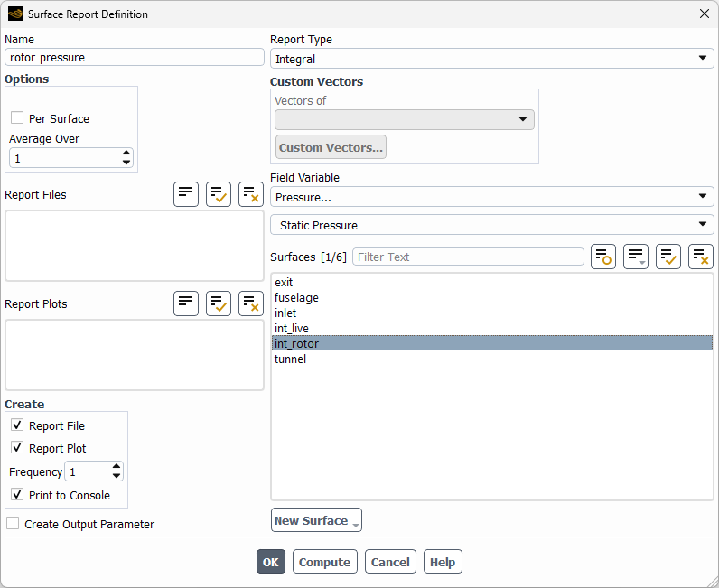719x588 pixels.
Task: Expand the Static Pressure dropdown
Action: pos(492,225)
